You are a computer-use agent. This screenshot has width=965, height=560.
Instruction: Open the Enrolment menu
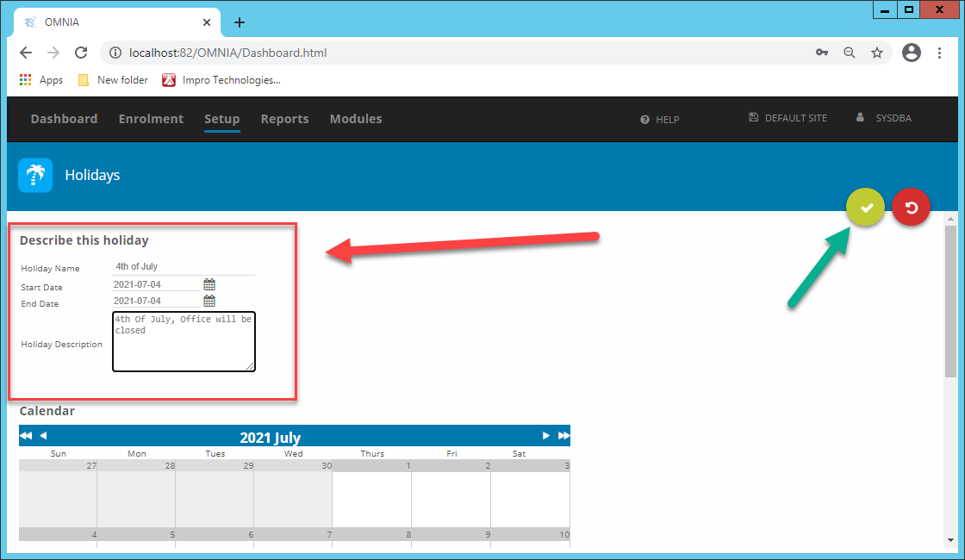151,119
